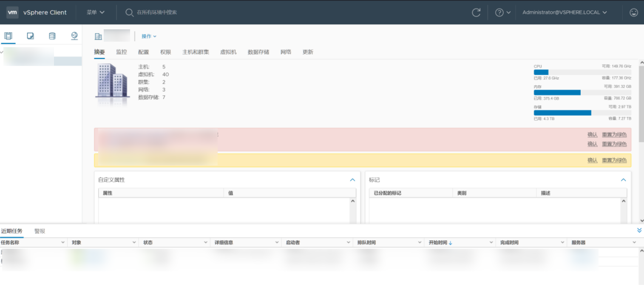Click the vm logo in header

coord(12,12)
